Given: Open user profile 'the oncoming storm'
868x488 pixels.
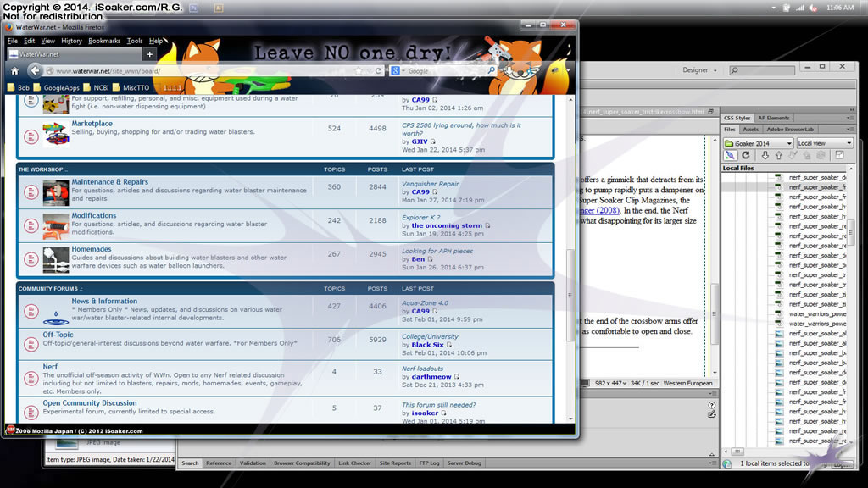Looking at the screenshot, I should (447, 225).
